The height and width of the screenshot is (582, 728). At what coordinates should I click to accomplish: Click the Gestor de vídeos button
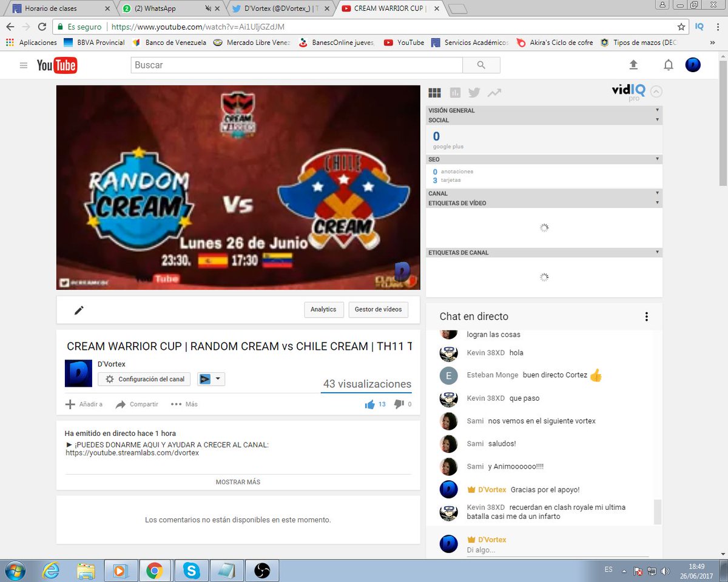[x=378, y=309]
